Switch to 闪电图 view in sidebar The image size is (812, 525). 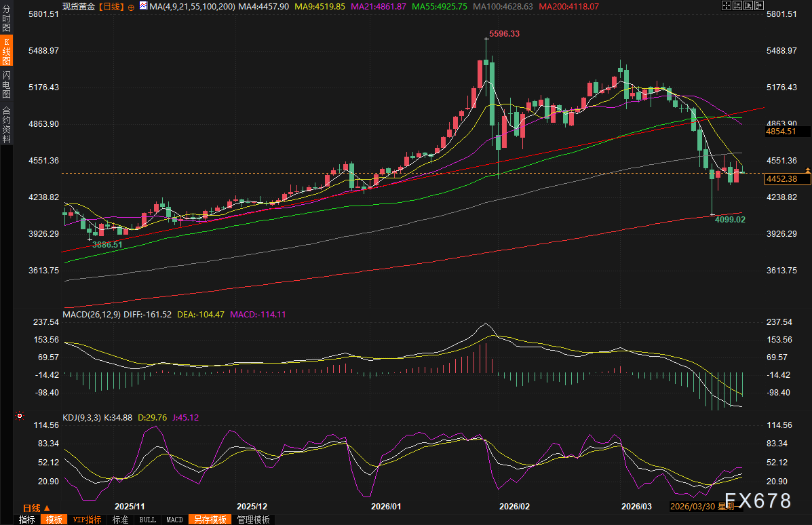point(6,84)
